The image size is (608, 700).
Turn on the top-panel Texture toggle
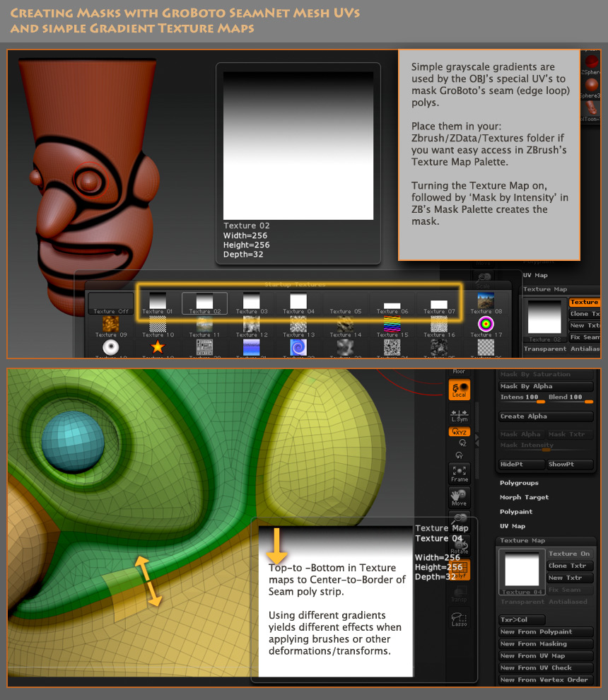tap(584, 302)
